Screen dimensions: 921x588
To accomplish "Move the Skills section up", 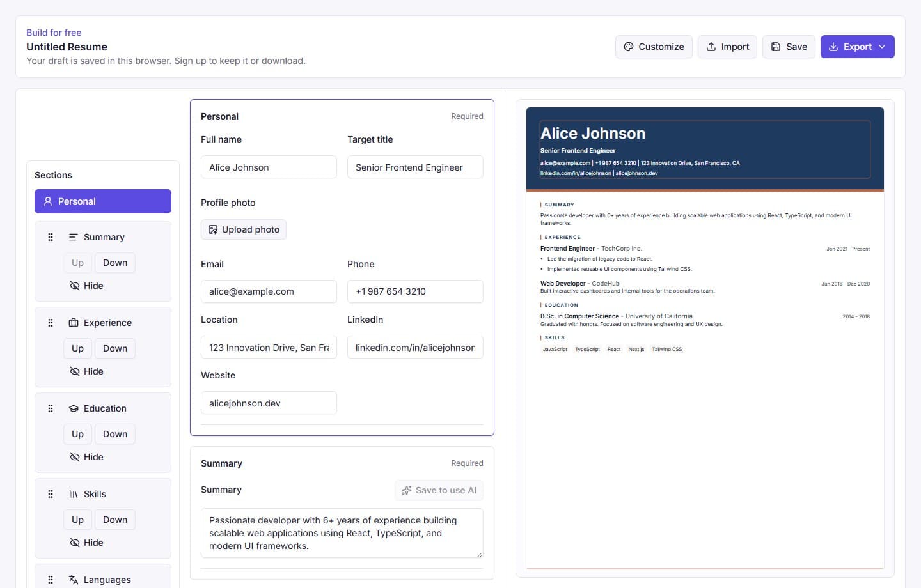I will click(x=77, y=520).
